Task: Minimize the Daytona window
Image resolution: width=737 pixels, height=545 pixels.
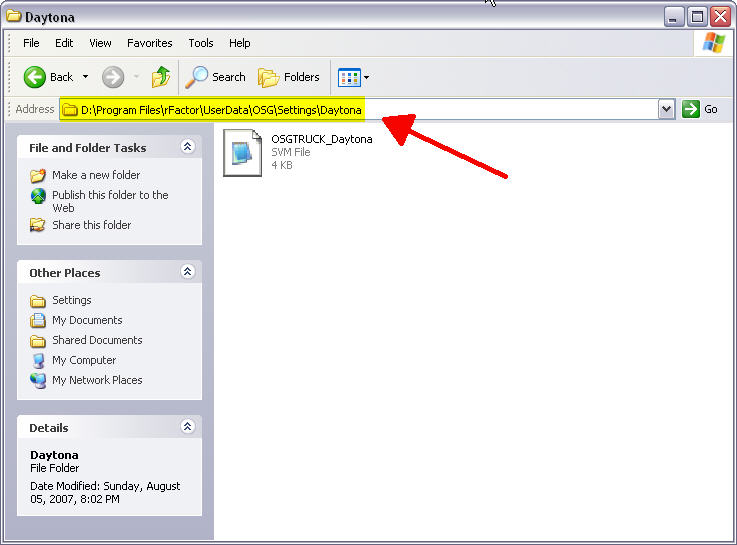Action: click(x=674, y=17)
